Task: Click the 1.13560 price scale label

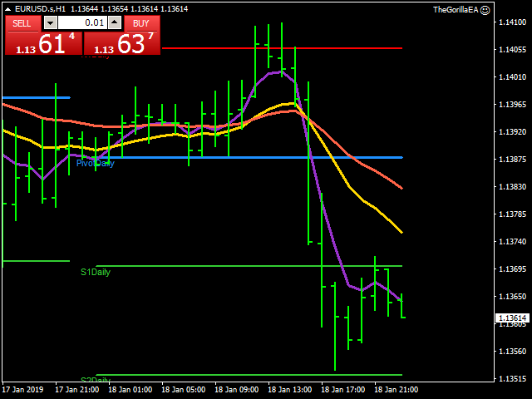Action: [x=512, y=351]
